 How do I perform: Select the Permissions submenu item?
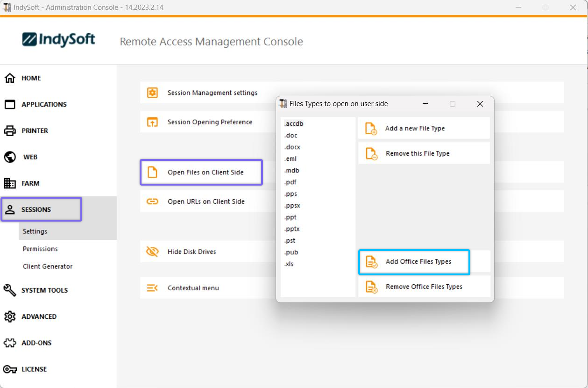(x=40, y=249)
